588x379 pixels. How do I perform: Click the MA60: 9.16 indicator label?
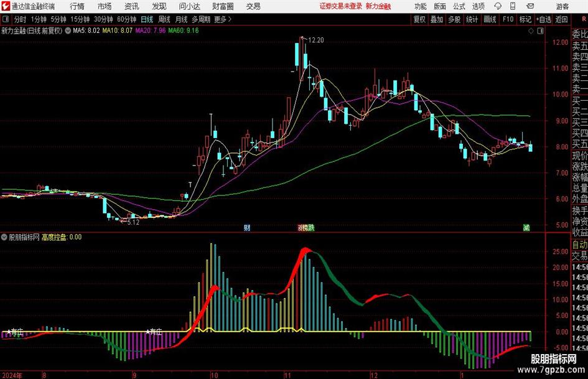coord(184,30)
